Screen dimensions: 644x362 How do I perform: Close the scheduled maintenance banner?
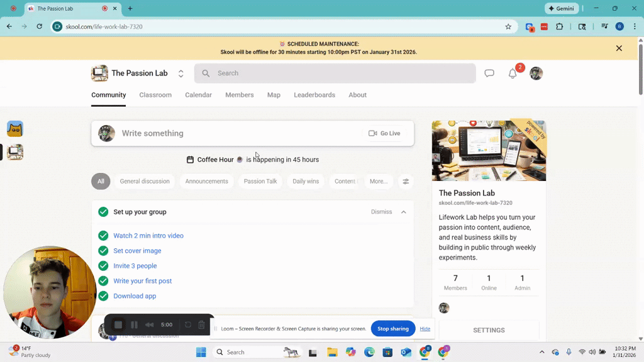pos(619,48)
